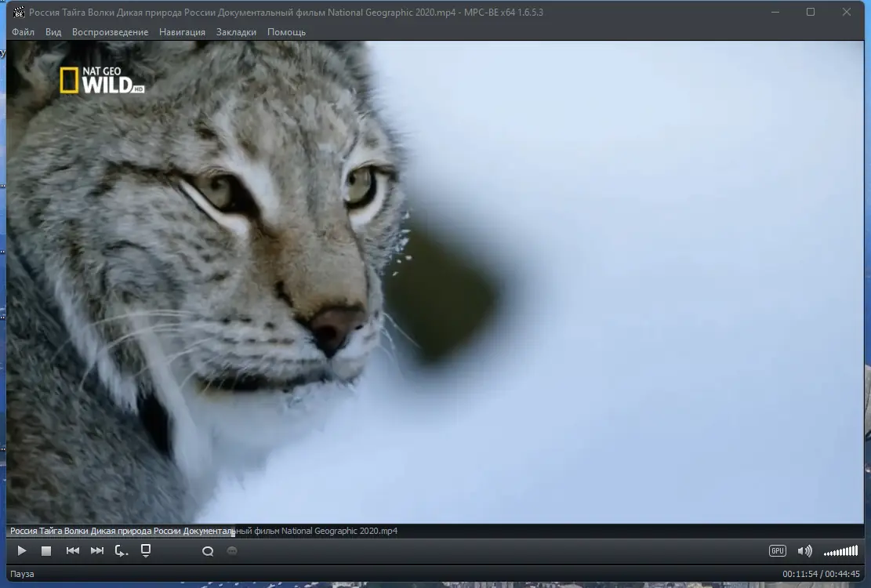Screen dimensions: 871x588
Task: Open the subtitle search magnifier icon
Action: point(207,550)
